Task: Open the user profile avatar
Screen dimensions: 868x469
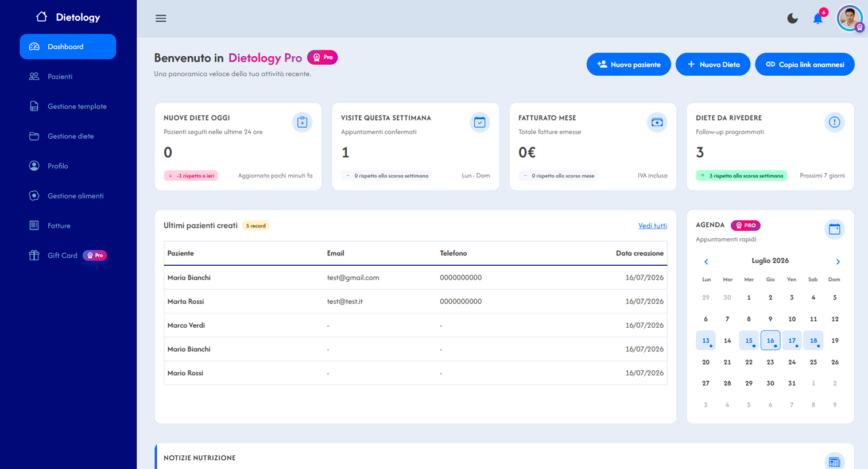Action: 850,18
